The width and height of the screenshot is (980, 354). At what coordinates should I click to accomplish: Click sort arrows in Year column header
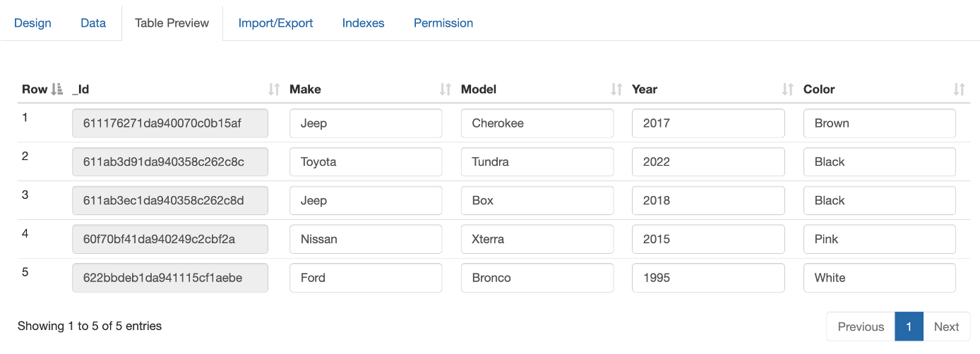pos(788,90)
